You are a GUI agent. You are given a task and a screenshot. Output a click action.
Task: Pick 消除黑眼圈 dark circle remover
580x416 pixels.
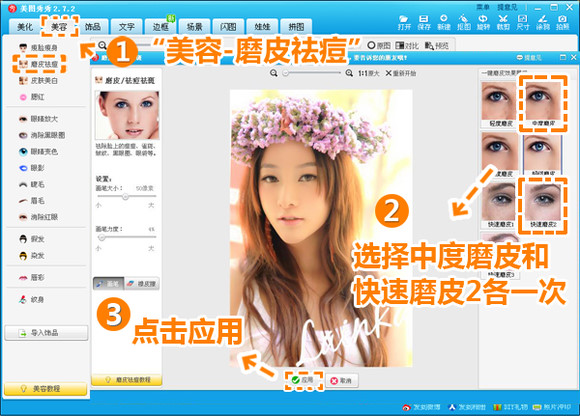[x=41, y=135]
